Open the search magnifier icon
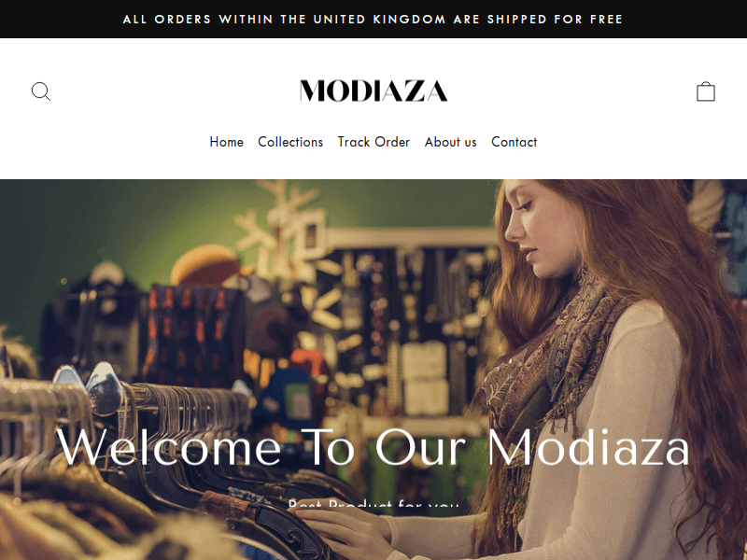The width and height of the screenshot is (747, 560). [x=40, y=91]
